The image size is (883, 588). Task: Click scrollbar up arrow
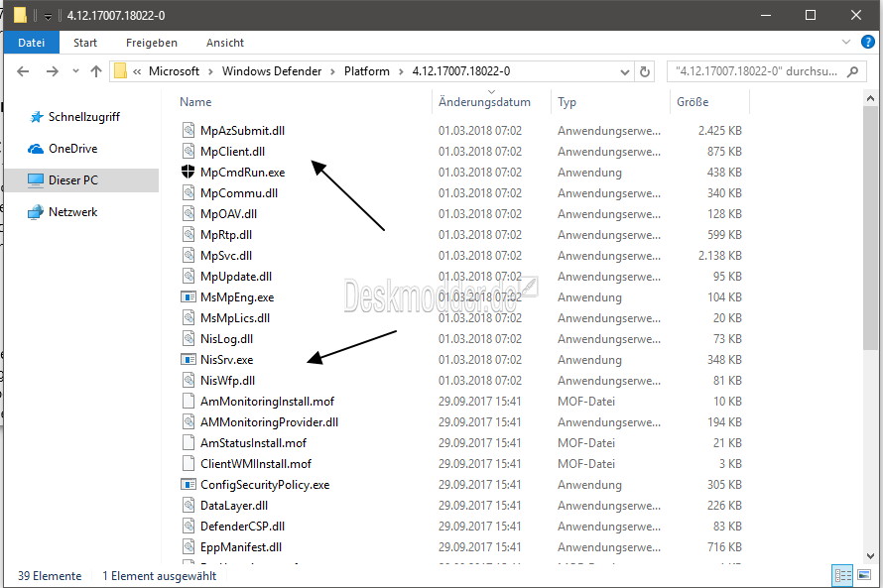pos(870,98)
